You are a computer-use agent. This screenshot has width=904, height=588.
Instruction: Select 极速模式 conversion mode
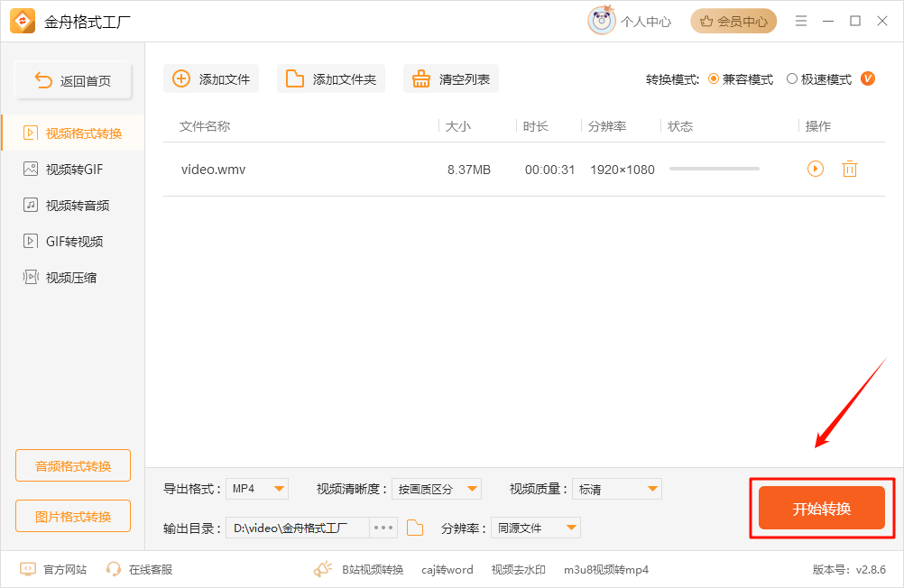[x=818, y=79]
